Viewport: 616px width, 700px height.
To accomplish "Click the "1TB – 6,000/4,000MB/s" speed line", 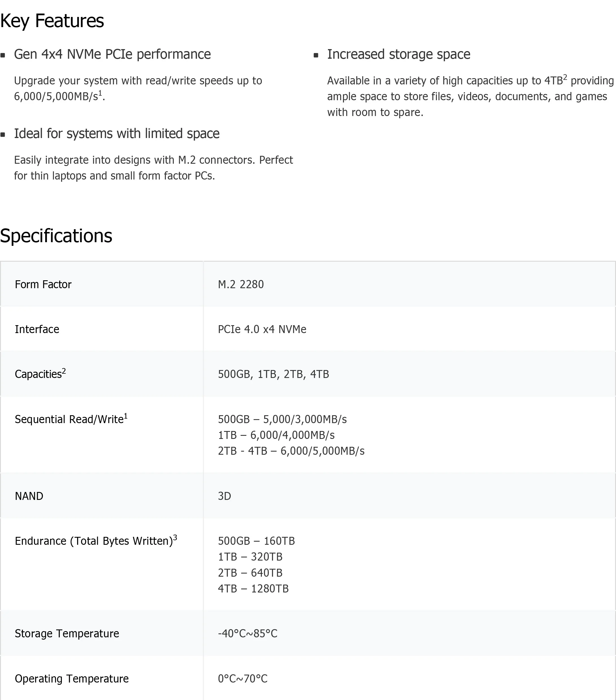I will click(x=276, y=435).
